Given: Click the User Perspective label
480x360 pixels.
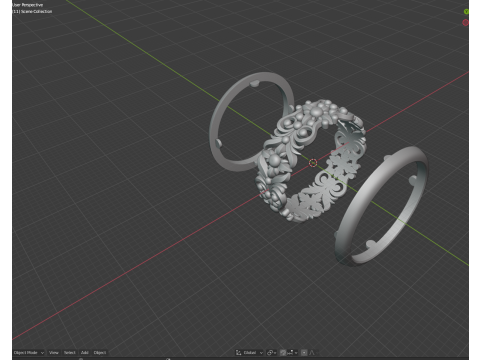Looking at the screenshot, I should (x=28, y=5).
